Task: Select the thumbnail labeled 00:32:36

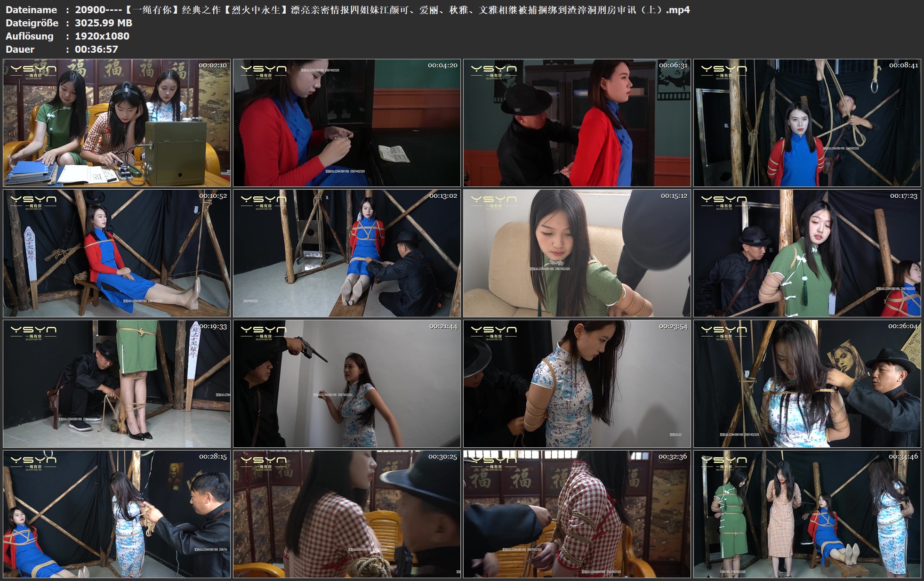Action: tap(577, 514)
